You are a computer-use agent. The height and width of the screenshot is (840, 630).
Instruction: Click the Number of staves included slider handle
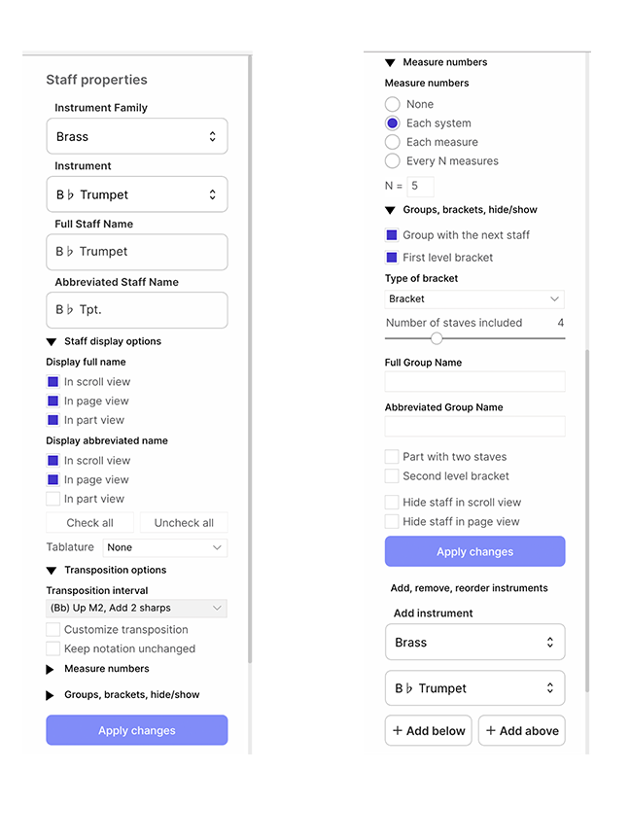pyautogui.click(x=437, y=338)
